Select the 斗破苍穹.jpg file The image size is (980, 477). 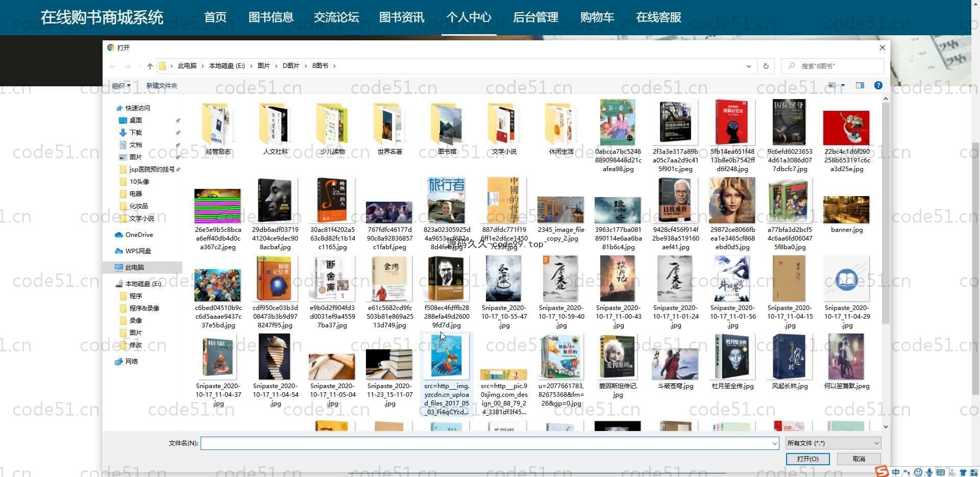pyautogui.click(x=675, y=369)
